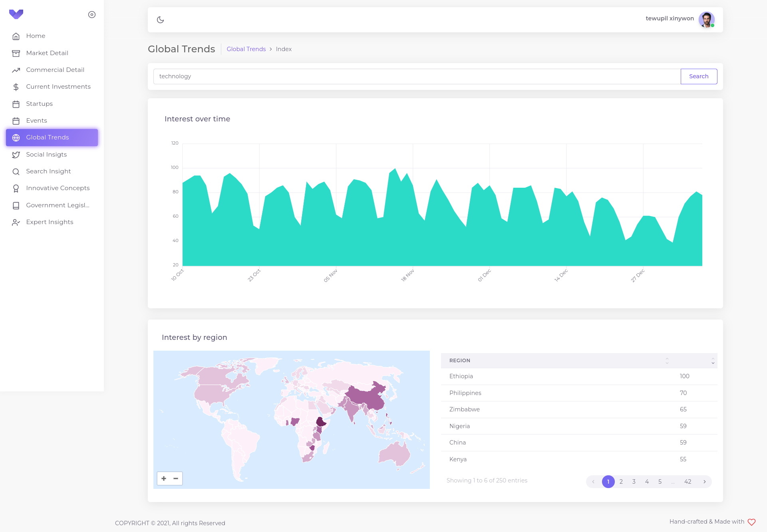Click the 01 Dec chart axis label

[x=484, y=276]
